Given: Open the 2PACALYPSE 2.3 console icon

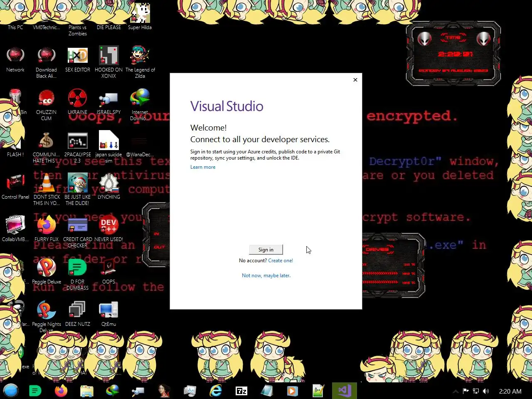Looking at the screenshot, I should point(78,147).
